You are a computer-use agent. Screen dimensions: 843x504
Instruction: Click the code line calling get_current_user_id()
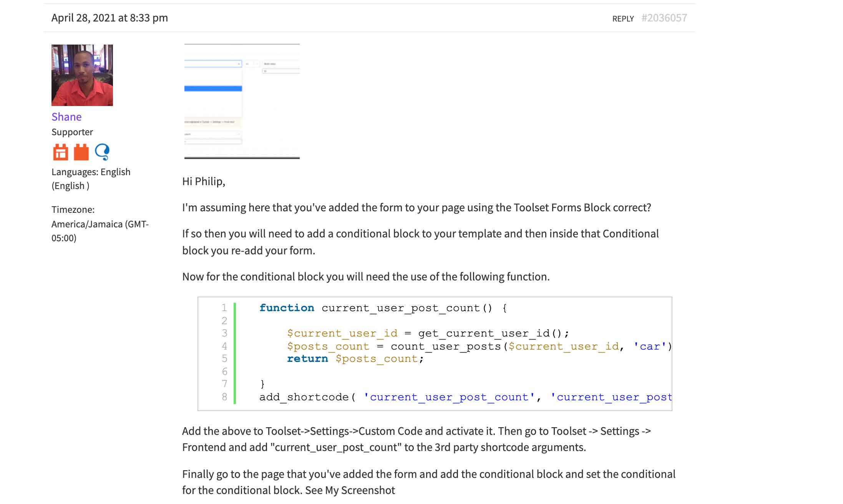tap(428, 333)
